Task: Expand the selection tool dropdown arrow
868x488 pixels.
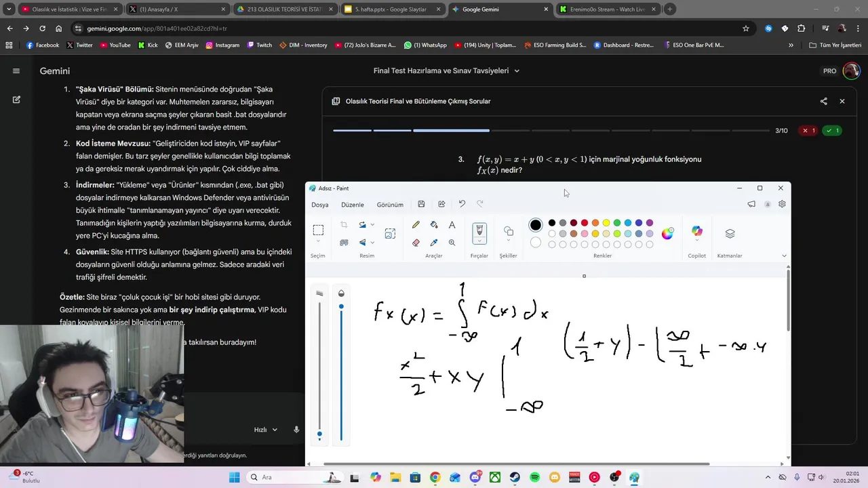Action: click(318, 242)
